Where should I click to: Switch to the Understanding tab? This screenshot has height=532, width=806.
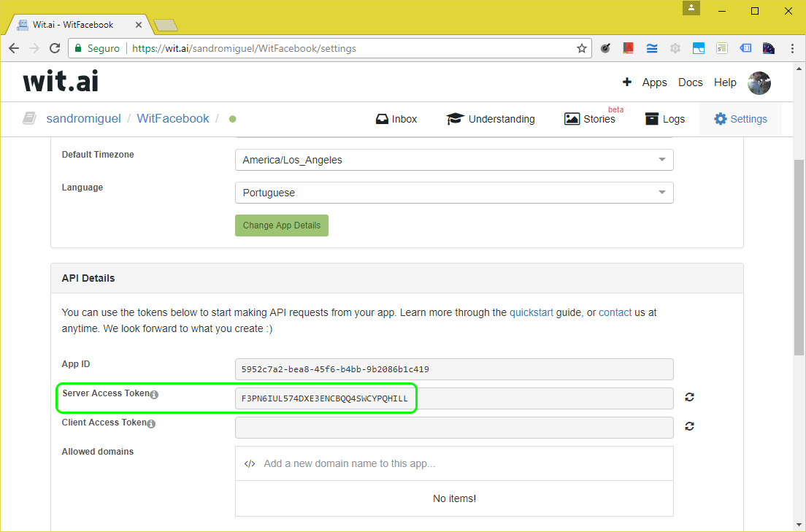[491, 119]
